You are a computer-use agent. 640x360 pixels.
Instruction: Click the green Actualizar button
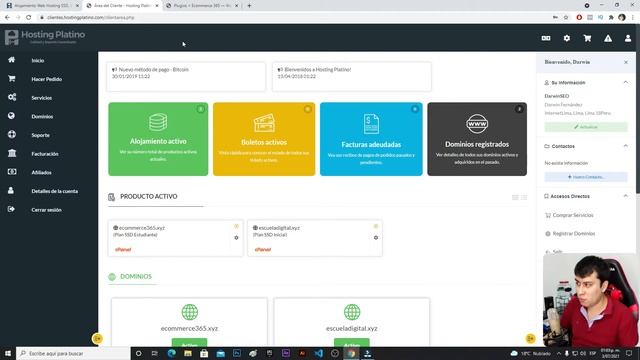(x=586, y=127)
